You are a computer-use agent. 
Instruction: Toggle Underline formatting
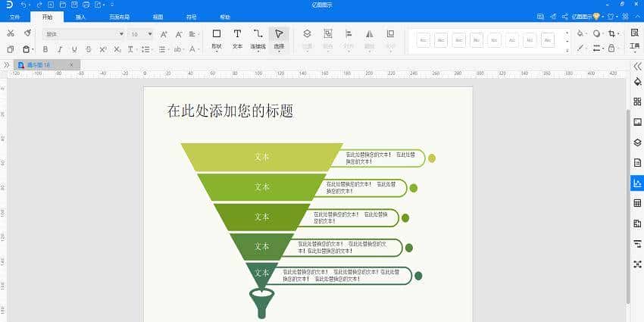click(74, 49)
